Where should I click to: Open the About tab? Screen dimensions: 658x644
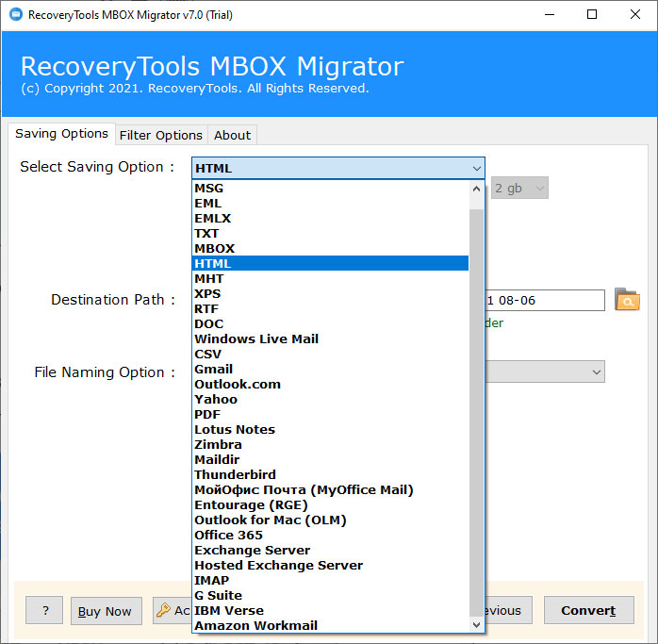coord(232,136)
